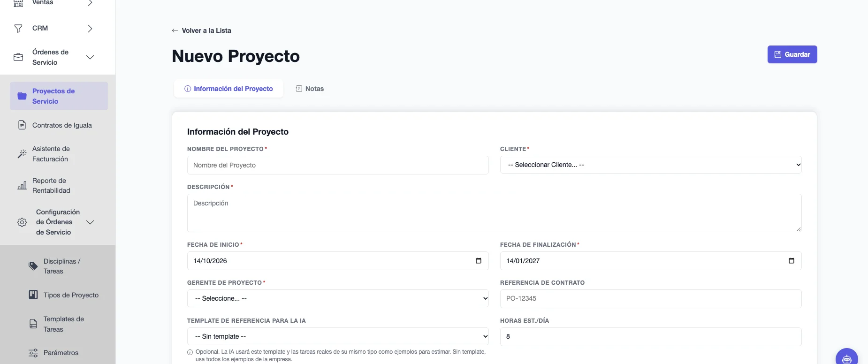Open Tipos de Proyecto settings
This screenshot has width=868, height=364.
pos(64,295)
